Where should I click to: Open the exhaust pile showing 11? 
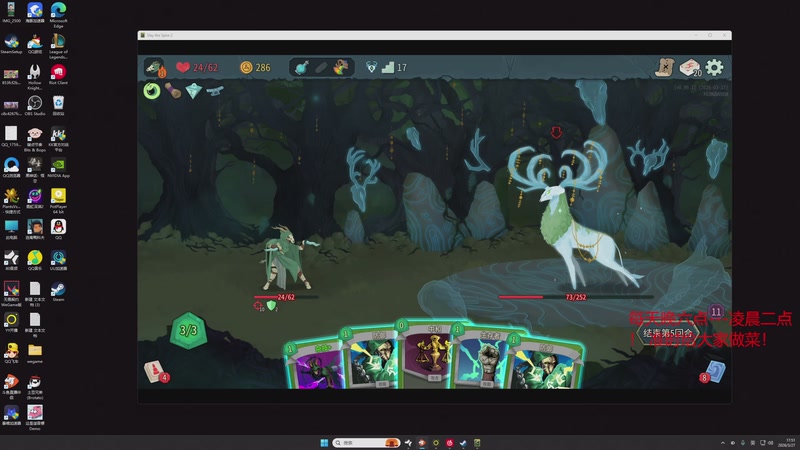[716, 311]
